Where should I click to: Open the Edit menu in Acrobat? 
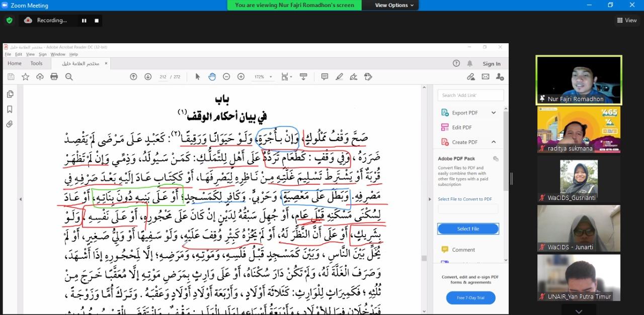tap(19, 54)
